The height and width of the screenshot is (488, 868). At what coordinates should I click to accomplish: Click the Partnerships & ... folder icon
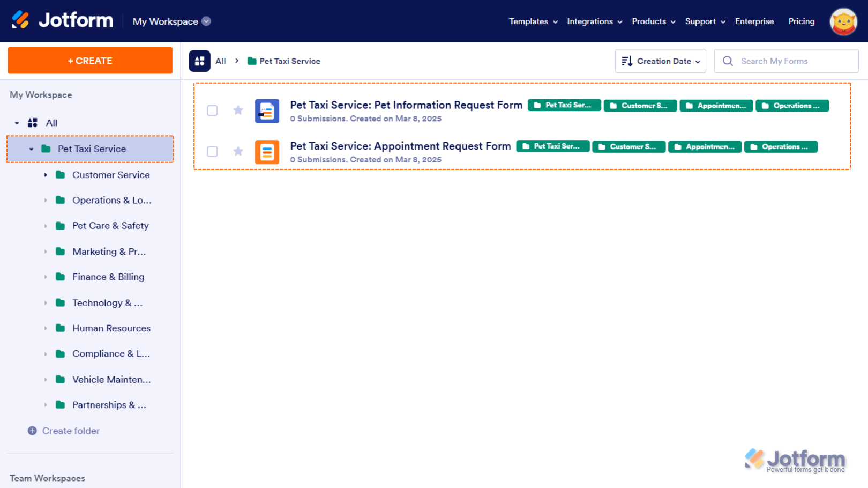click(x=61, y=405)
